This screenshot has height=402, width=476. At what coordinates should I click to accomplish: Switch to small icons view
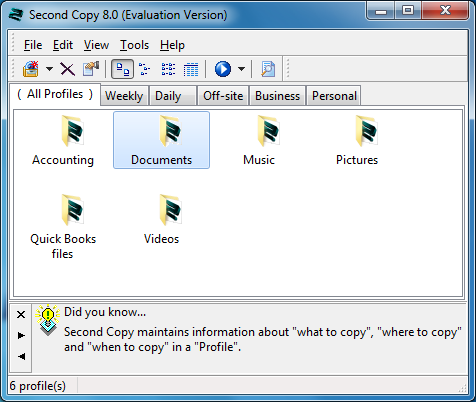[144, 69]
